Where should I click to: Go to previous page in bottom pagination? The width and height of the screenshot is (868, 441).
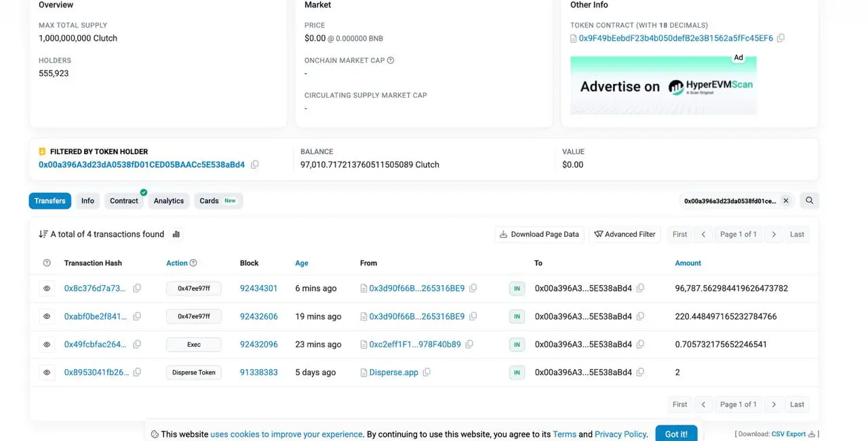[703, 404]
